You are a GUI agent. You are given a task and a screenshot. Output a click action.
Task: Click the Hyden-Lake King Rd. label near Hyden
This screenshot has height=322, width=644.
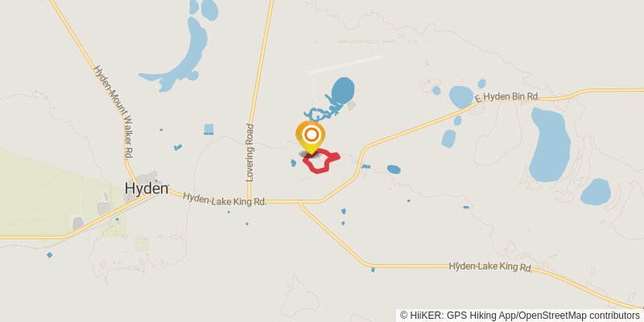pyautogui.click(x=225, y=199)
